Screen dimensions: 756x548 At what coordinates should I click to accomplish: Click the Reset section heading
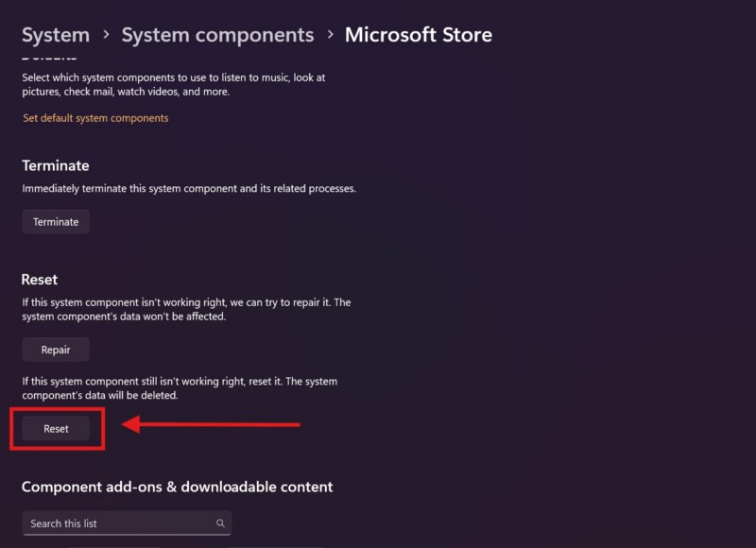[x=40, y=280]
